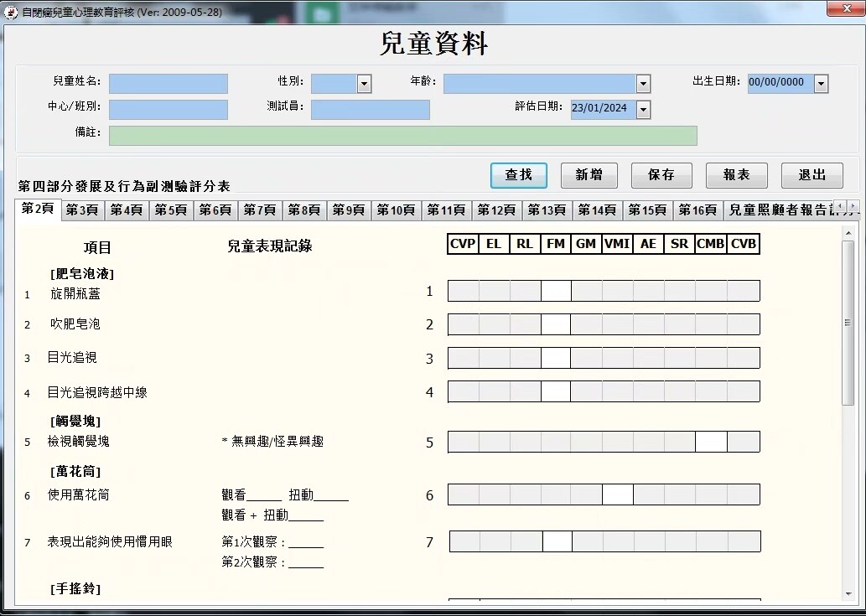Click the FM score cell for item 1
Viewport: 866px width, 616px height.
(556, 292)
